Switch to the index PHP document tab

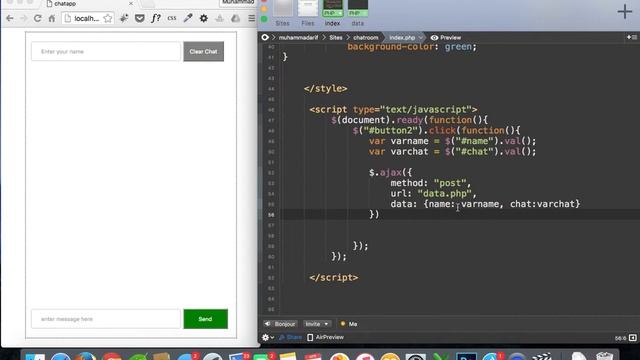(333, 12)
